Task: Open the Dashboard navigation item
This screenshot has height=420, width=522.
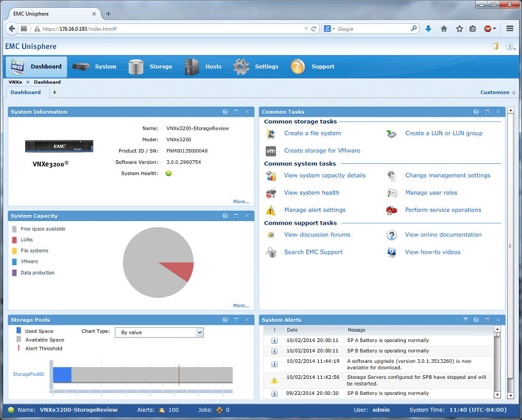Action: pos(37,66)
